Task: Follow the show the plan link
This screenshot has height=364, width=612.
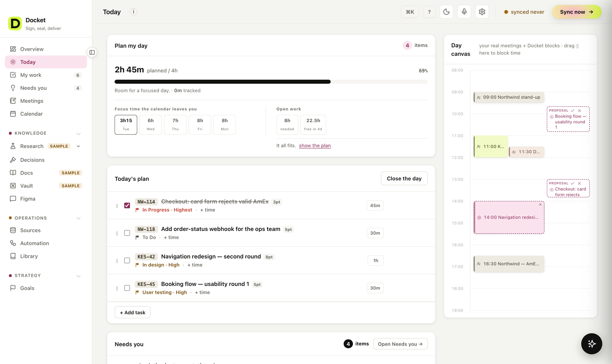Action: [x=315, y=146]
